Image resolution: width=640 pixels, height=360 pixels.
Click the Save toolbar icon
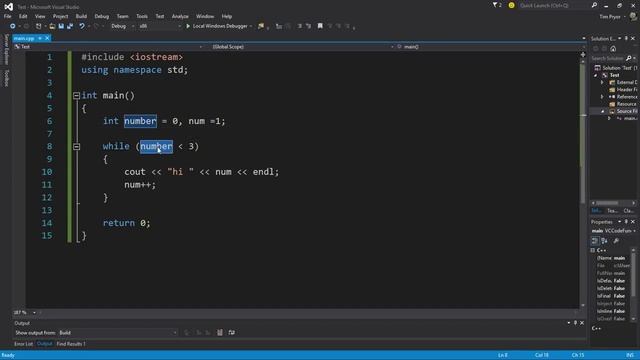coord(61,26)
